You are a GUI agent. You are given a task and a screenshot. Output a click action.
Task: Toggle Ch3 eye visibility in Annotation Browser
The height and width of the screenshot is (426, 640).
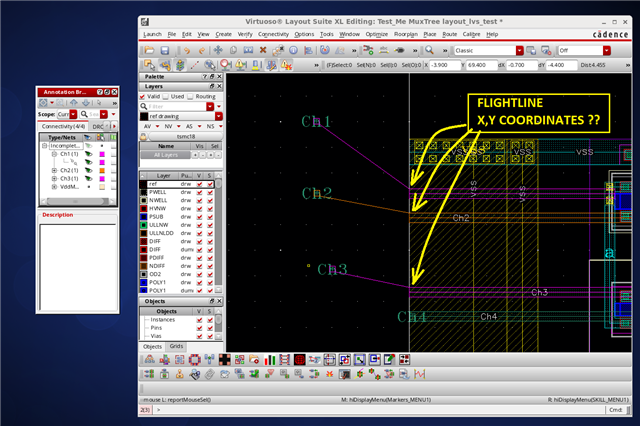tap(88, 179)
